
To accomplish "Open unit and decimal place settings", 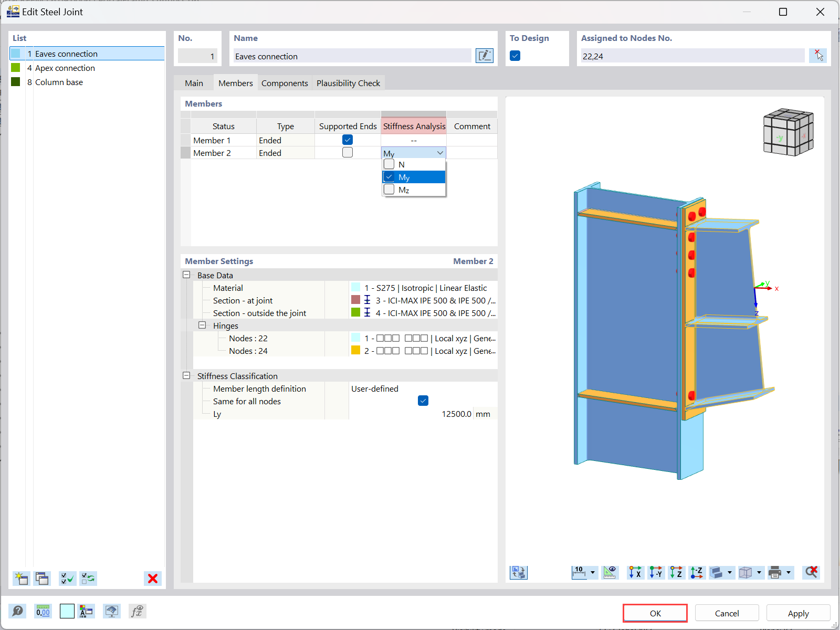I will pos(43,611).
